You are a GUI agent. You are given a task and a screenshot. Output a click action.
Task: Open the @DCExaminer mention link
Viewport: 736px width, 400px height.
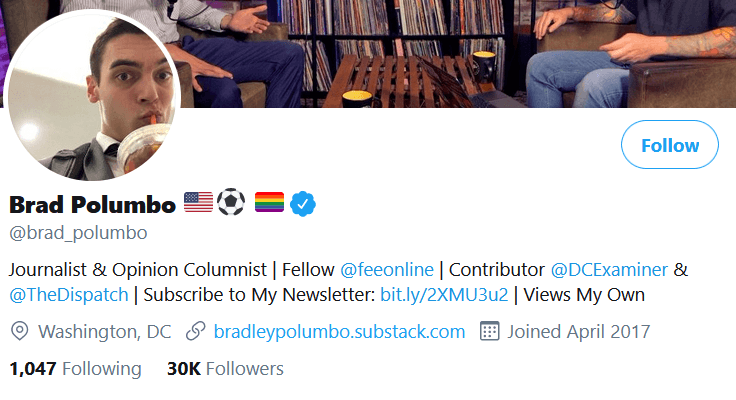click(607, 270)
